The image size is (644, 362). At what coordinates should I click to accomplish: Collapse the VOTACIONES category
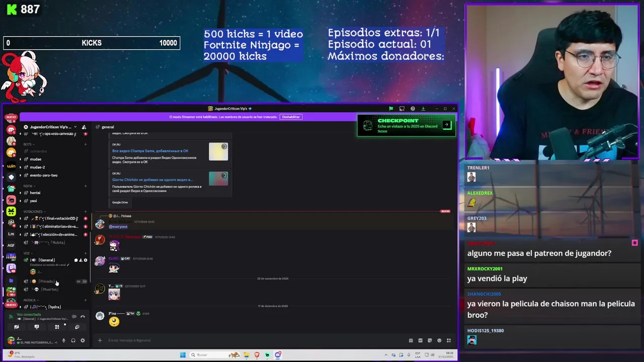tap(34, 212)
